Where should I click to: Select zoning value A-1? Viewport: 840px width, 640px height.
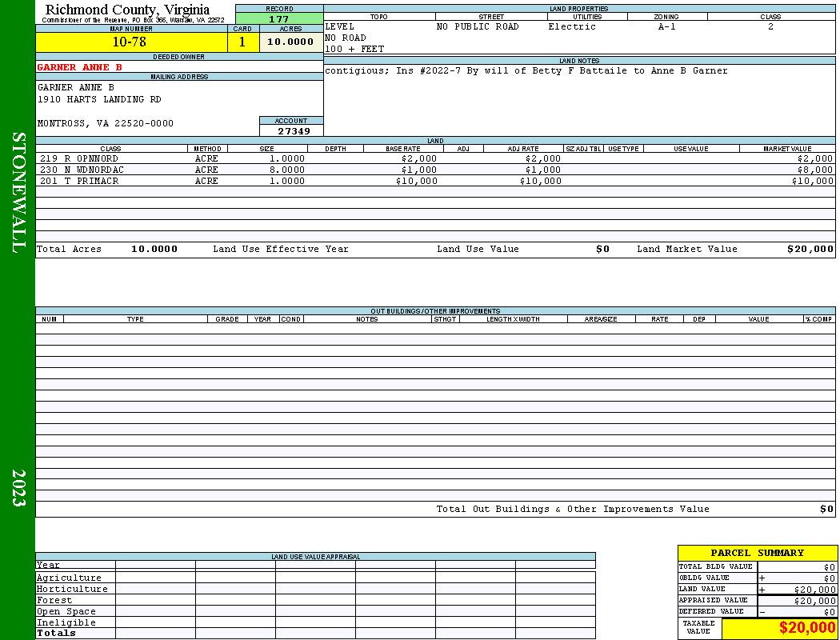pos(667,26)
